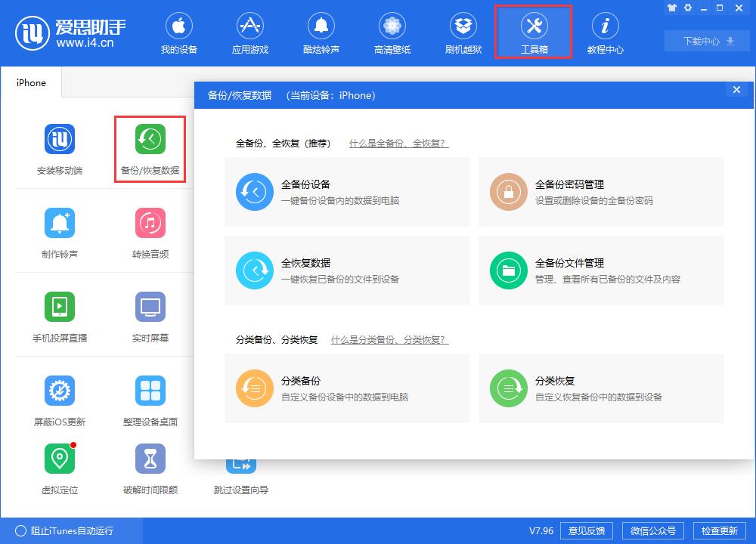Open the settings gear in title bar
The height and width of the screenshot is (544, 756).
tap(687, 8)
